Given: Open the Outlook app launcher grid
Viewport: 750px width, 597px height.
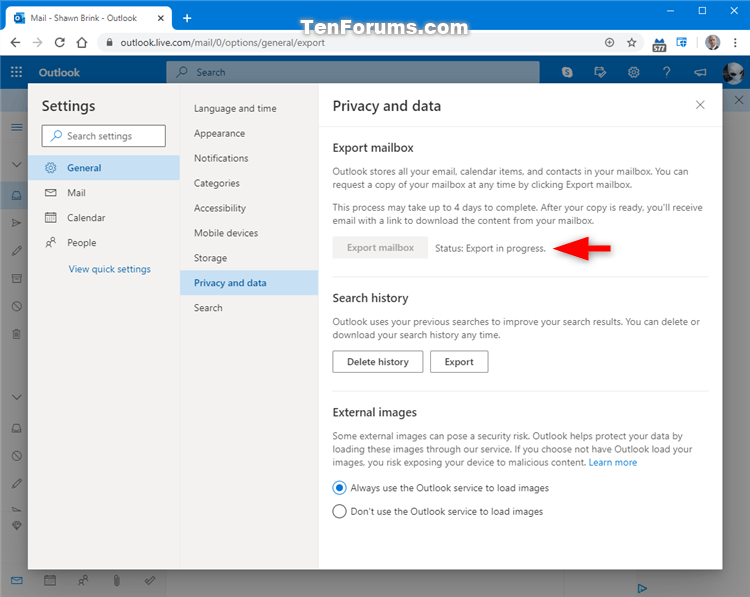Looking at the screenshot, I should tap(16, 72).
